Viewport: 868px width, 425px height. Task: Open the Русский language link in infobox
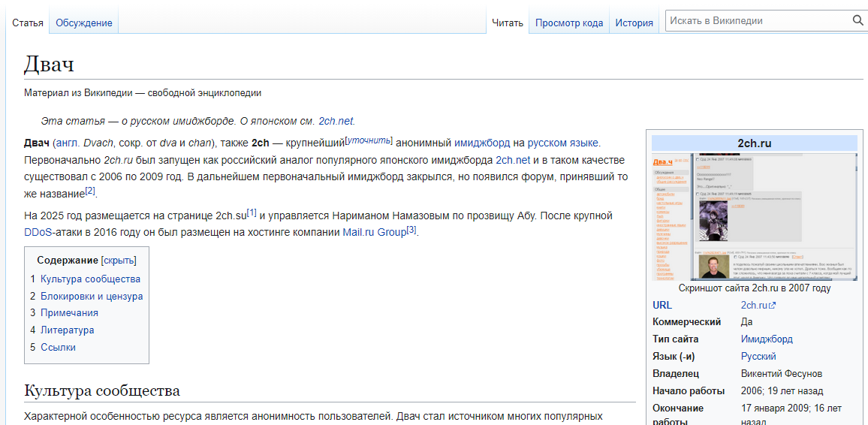[758, 357]
